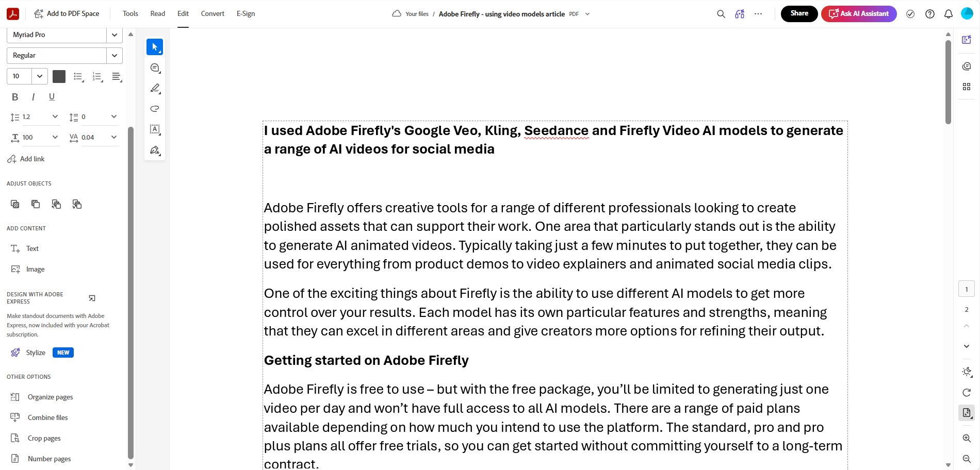
Task: Open the Tools menu
Action: point(130,14)
